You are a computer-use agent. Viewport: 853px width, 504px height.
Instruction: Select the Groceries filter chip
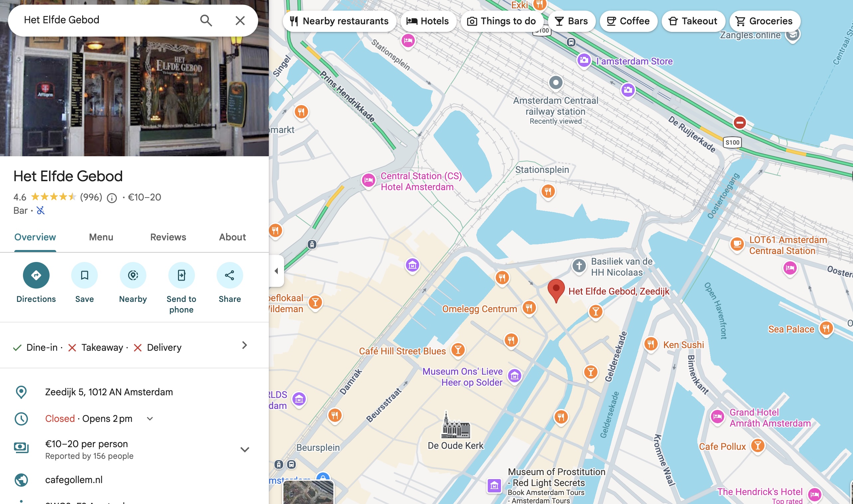(x=765, y=21)
